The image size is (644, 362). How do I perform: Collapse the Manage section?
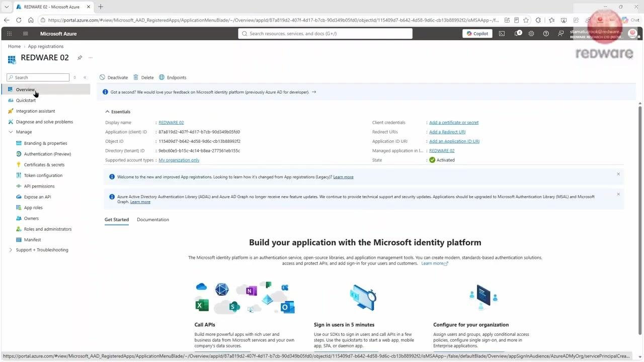coord(11,132)
